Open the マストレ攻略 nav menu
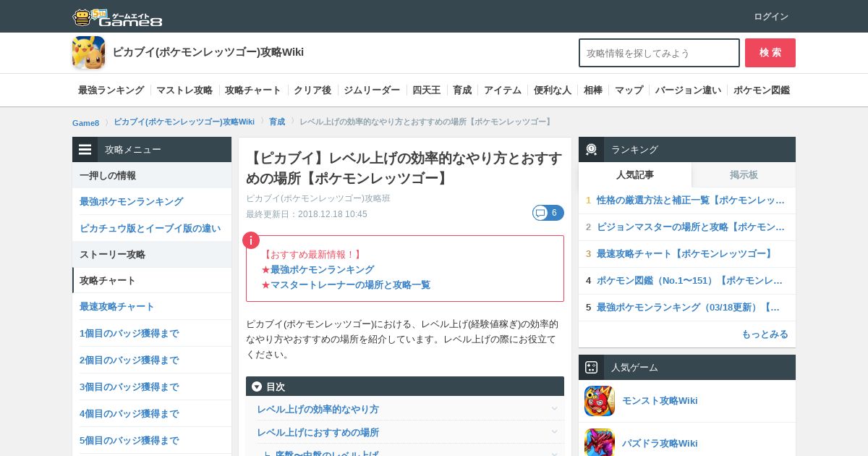Viewport: 868px width, 456px height. (x=184, y=90)
